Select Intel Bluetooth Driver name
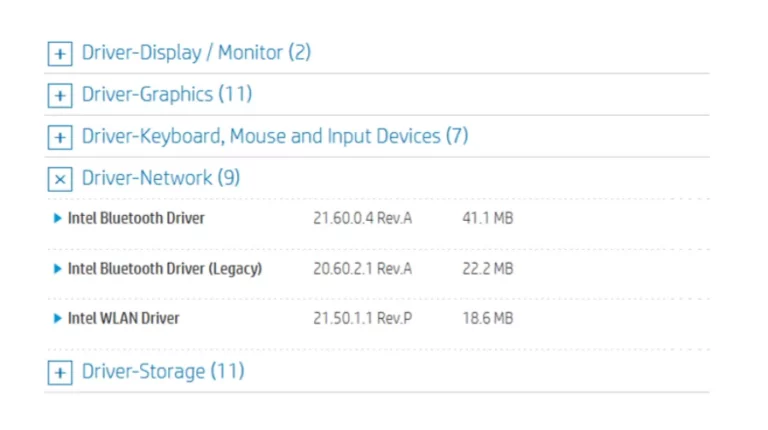The image size is (768, 430). (x=136, y=218)
